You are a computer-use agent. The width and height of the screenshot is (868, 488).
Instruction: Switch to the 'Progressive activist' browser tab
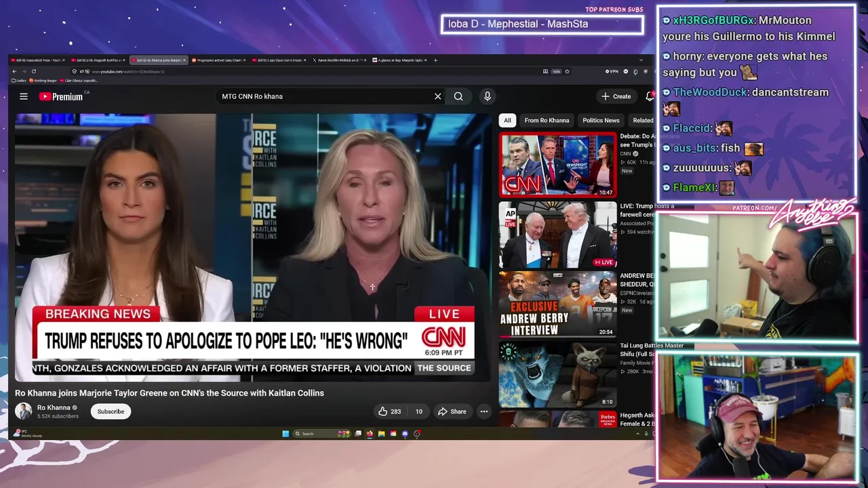point(217,60)
